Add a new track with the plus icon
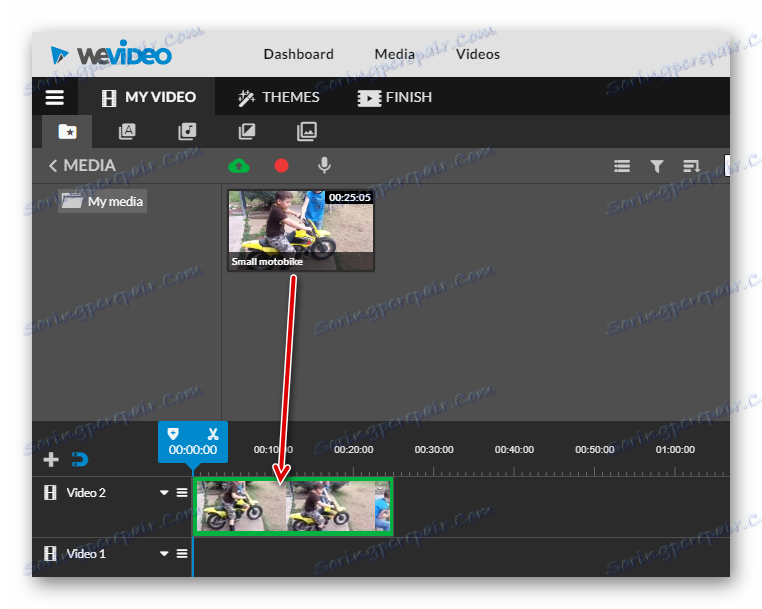This screenshot has height=609, width=762. [x=51, y=459]
